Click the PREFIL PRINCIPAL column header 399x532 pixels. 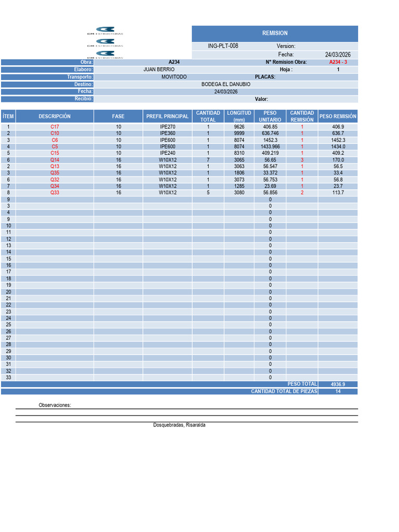[x=167, y=116]
